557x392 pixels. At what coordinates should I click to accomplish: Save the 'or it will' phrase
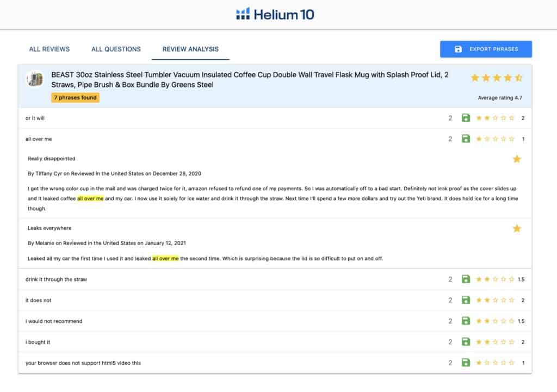466,117
